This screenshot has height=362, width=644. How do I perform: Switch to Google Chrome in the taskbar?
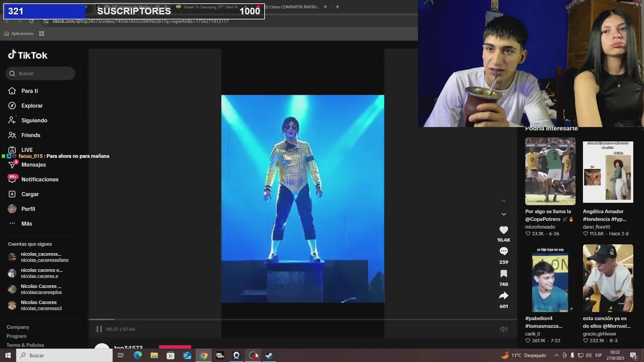(203, 355)
